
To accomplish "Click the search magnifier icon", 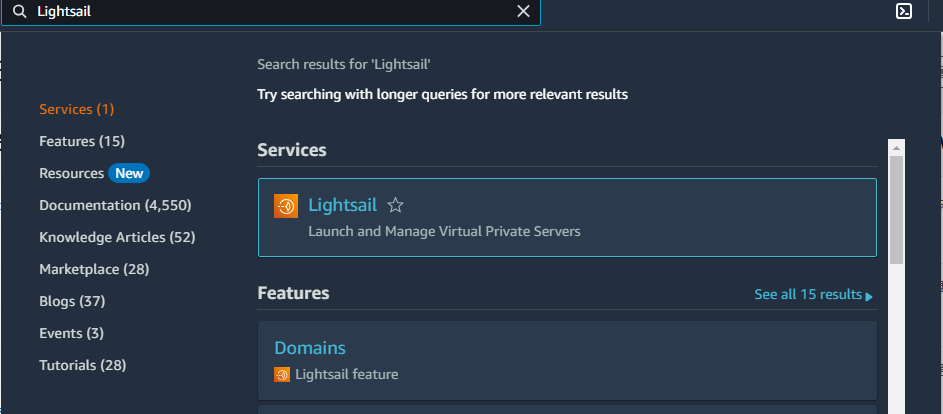I will click(x=20, y=11).
